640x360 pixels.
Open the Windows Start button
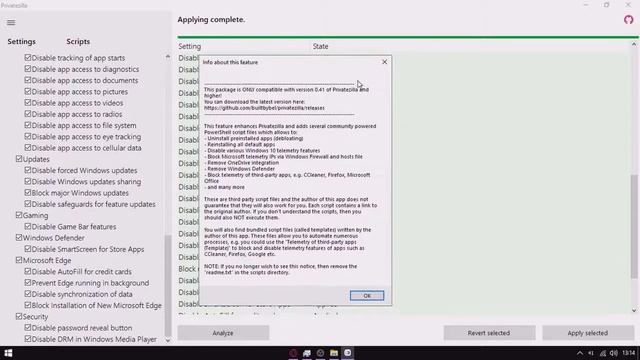[x=8, y=353]
